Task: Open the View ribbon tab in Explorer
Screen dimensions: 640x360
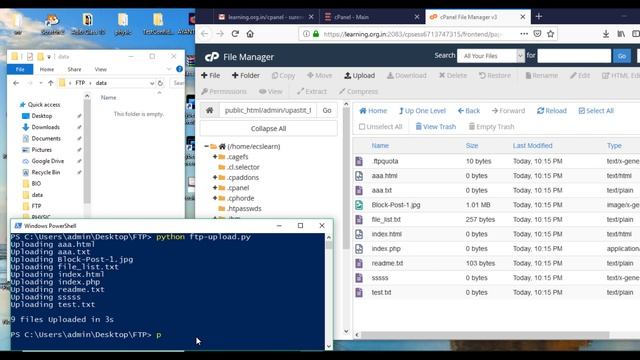Action: 100,69
